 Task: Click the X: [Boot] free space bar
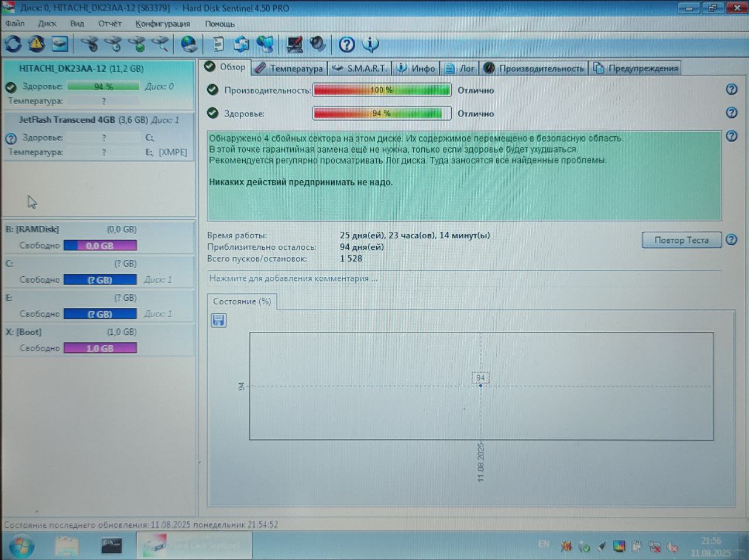(100, 348)
